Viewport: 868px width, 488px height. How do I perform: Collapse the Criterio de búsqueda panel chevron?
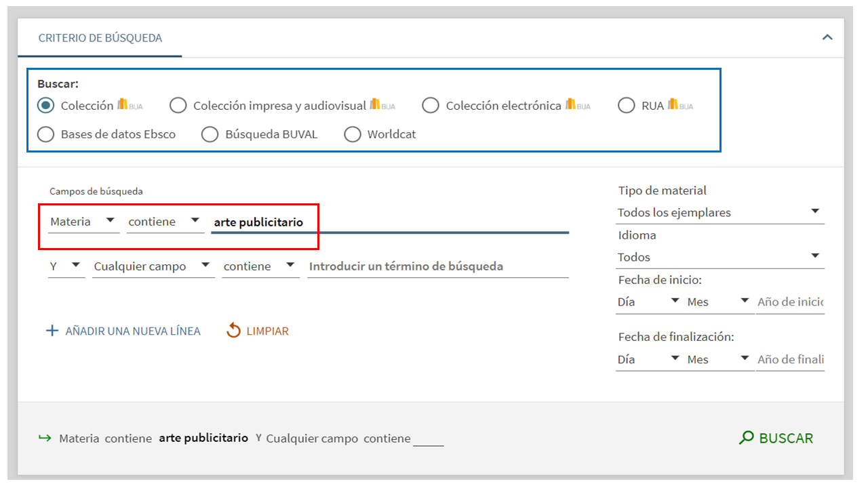(x=827, y=37)
